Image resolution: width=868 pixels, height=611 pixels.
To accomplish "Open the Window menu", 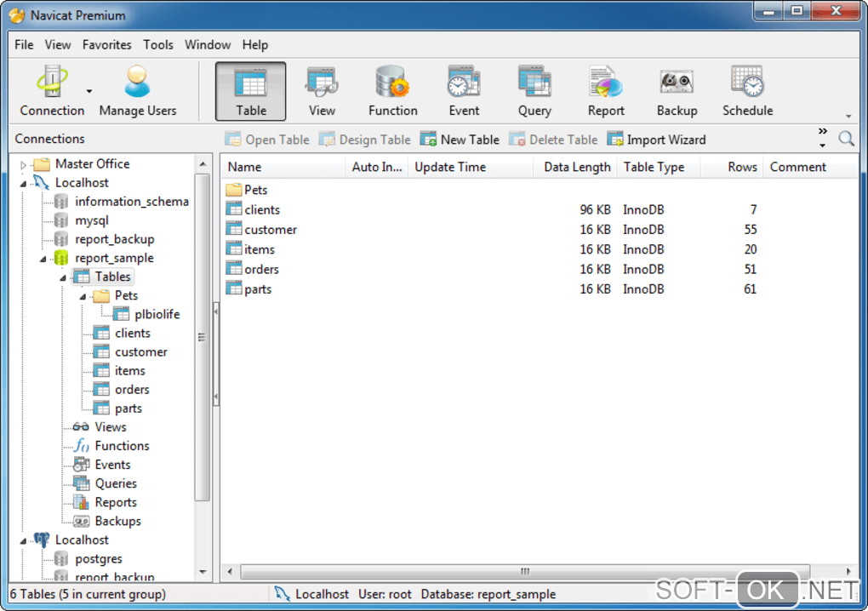I will pyautogui.click(x=208, y=44).
